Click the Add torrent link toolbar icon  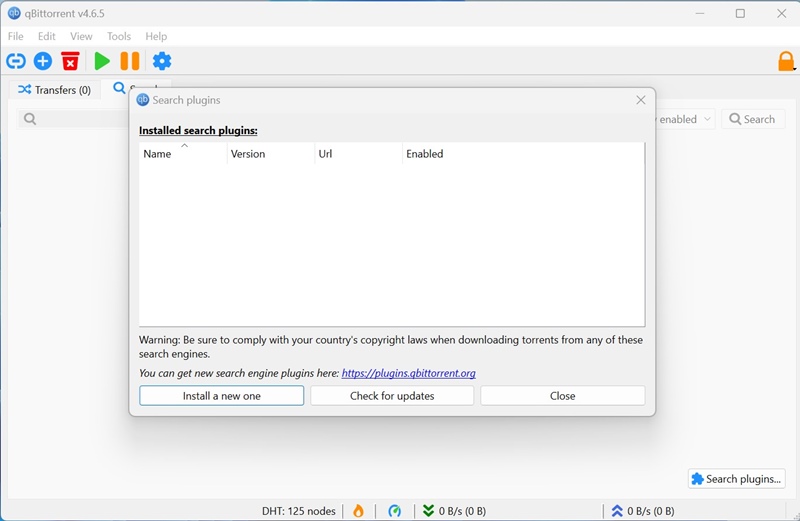click(16, 61)
